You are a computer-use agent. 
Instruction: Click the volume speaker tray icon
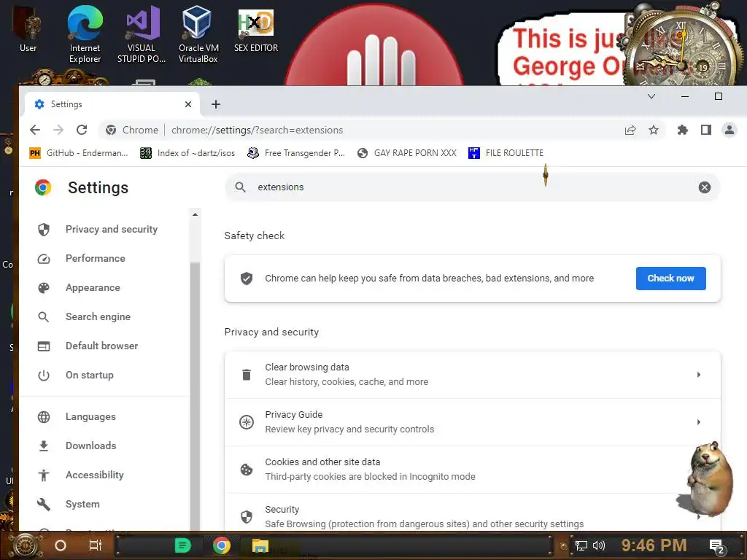coord(599,545)
